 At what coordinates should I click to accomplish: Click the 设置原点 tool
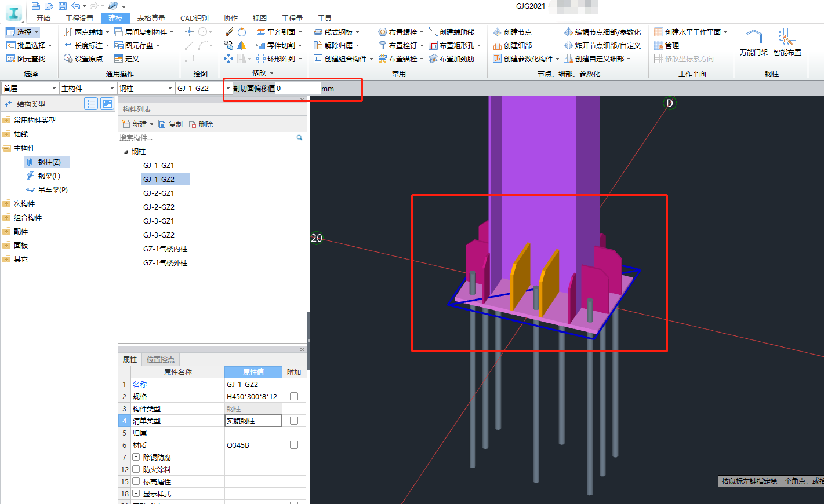coord(84,59)
